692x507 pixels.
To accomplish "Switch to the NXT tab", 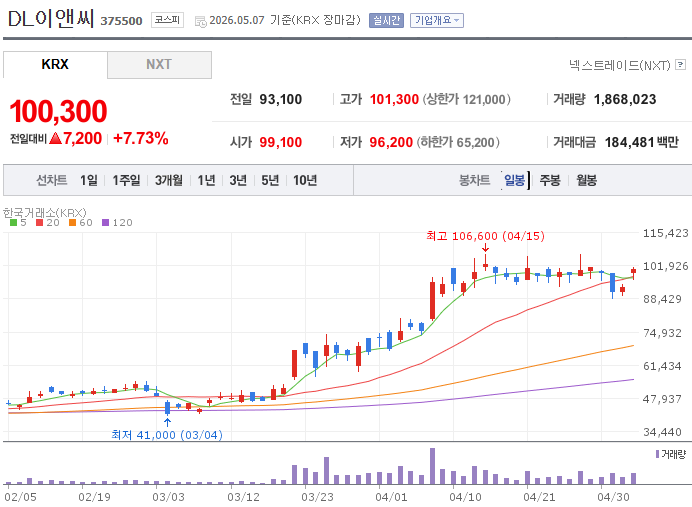I will pyautogui.click(x=159, y=64).
